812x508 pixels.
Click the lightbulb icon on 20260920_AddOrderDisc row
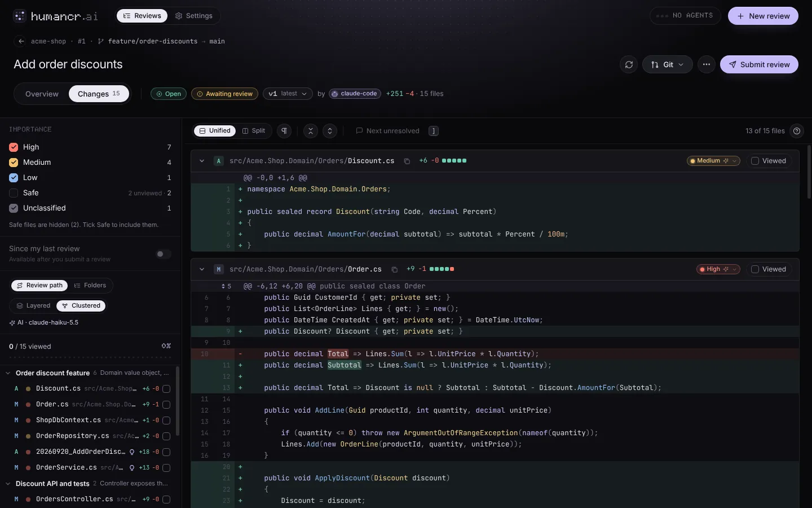132,452
